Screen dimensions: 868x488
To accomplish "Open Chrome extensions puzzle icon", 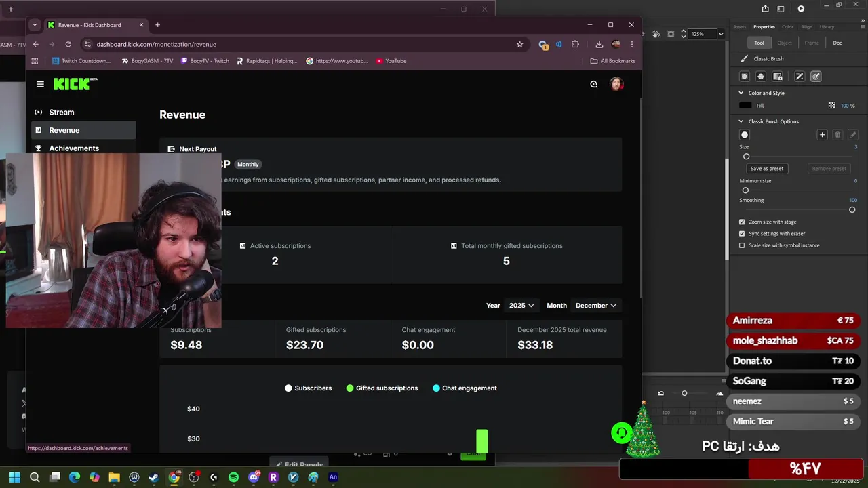I will coord(575,44).
